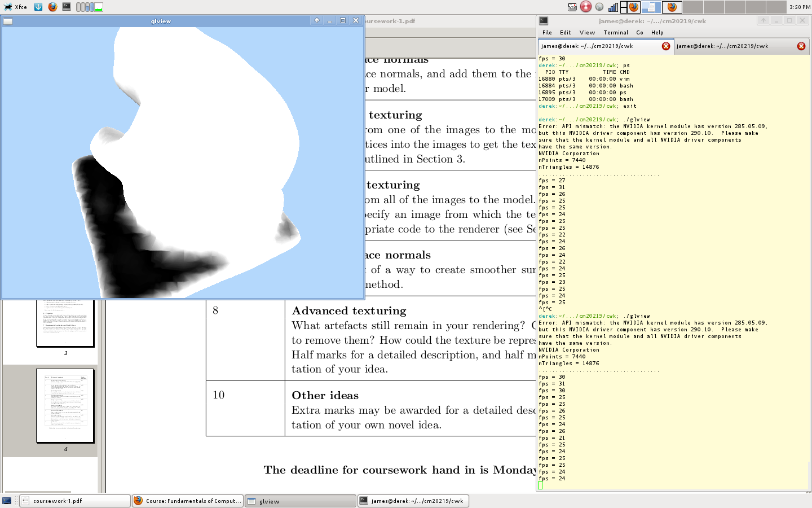Close the first terminal tab
812x508 pixels.
click(666, 46)
